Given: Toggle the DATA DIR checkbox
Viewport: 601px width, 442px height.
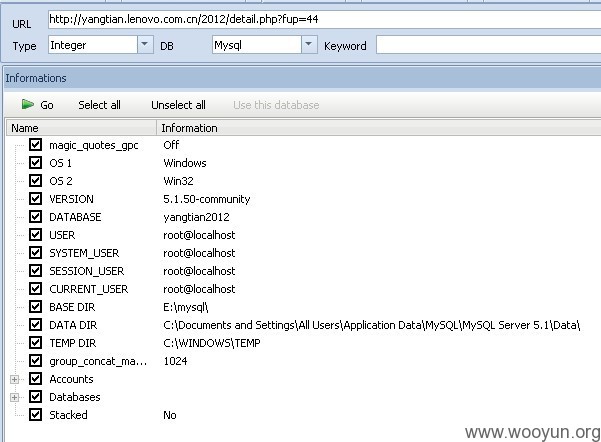Looking at the screenshot, I should point(36,325).
